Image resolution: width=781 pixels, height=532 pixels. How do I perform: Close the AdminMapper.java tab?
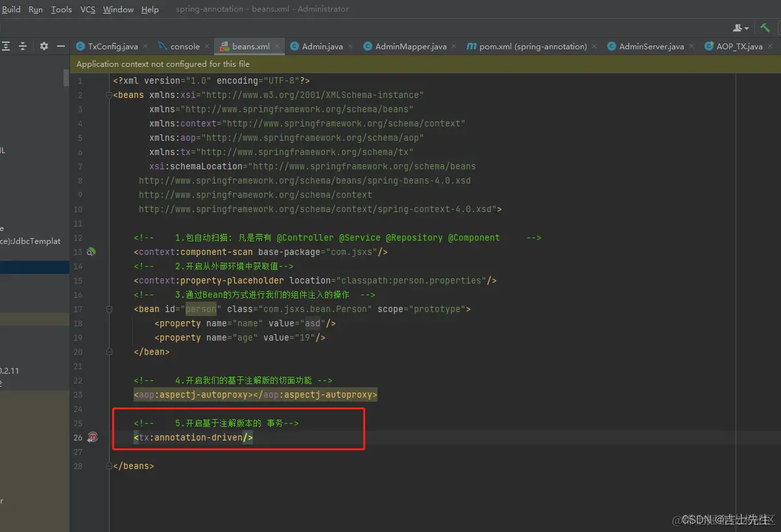click(x=454, y=47)
